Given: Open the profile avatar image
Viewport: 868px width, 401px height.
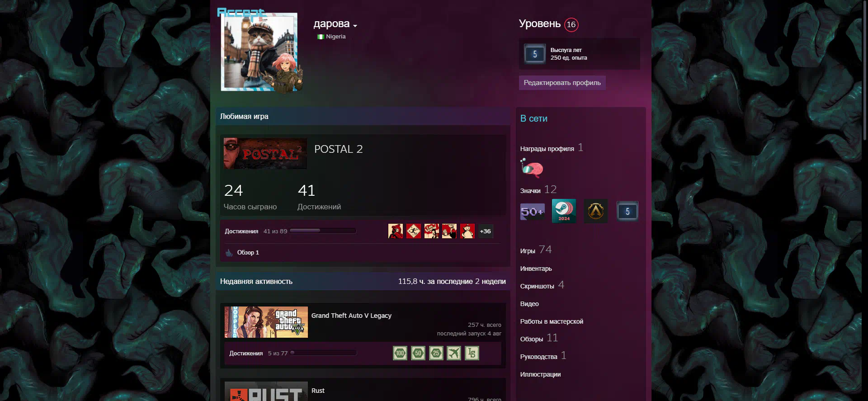Looking at the screenshot, I should (259, 52).
